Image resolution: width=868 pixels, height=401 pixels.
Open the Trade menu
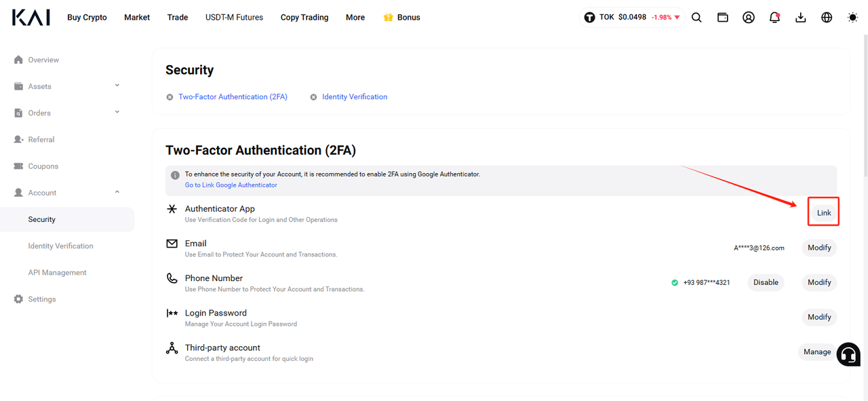point(178,18)
